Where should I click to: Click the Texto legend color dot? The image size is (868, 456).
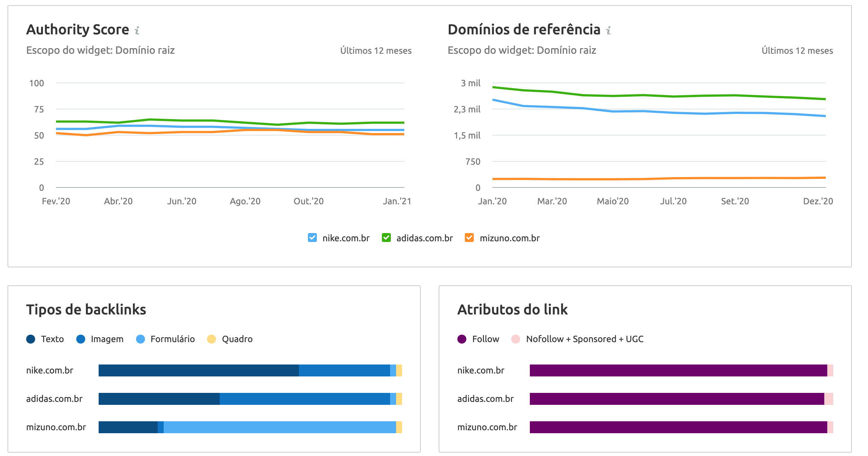pos(31,339)
